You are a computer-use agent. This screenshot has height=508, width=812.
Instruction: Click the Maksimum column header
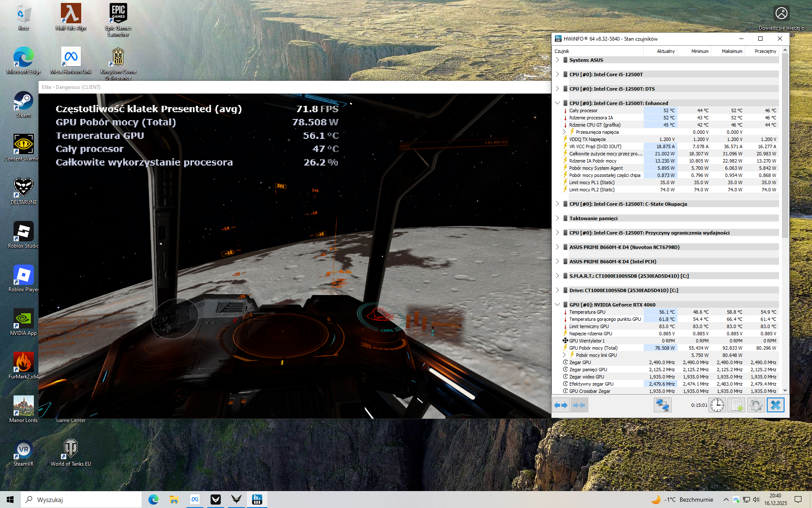(x=732, y=51)
